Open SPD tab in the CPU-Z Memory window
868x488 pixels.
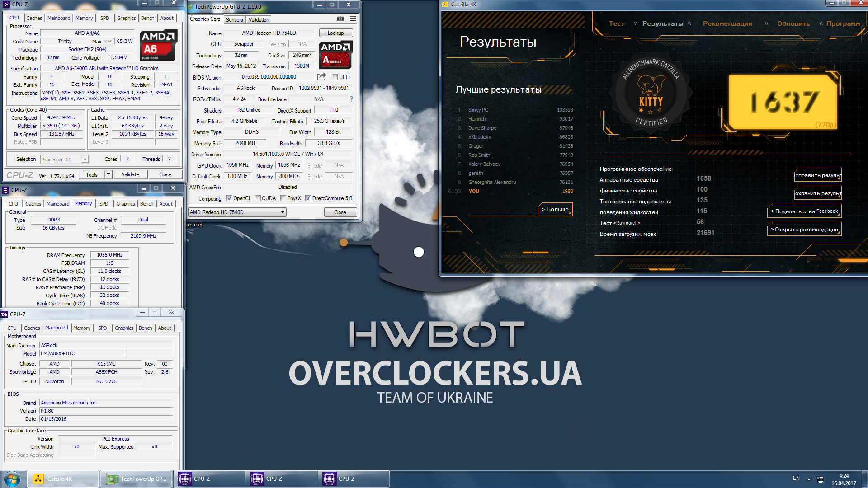point(104,204)
